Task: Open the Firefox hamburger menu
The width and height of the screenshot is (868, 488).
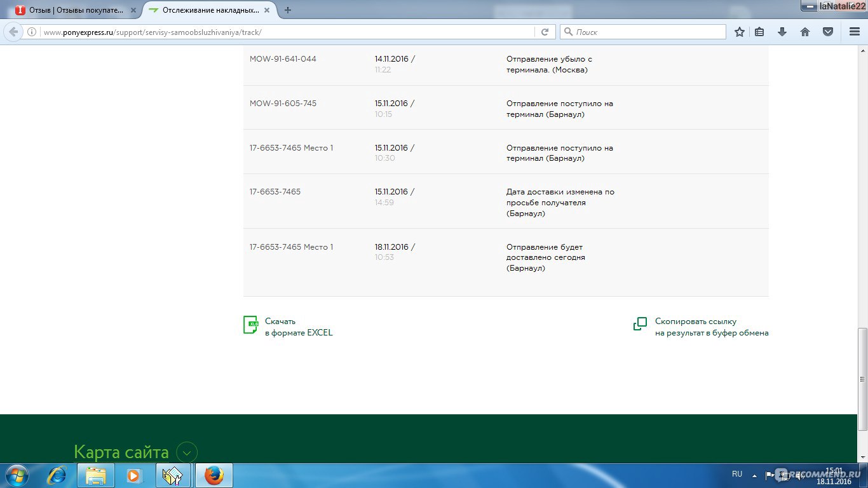Action: 855,32
